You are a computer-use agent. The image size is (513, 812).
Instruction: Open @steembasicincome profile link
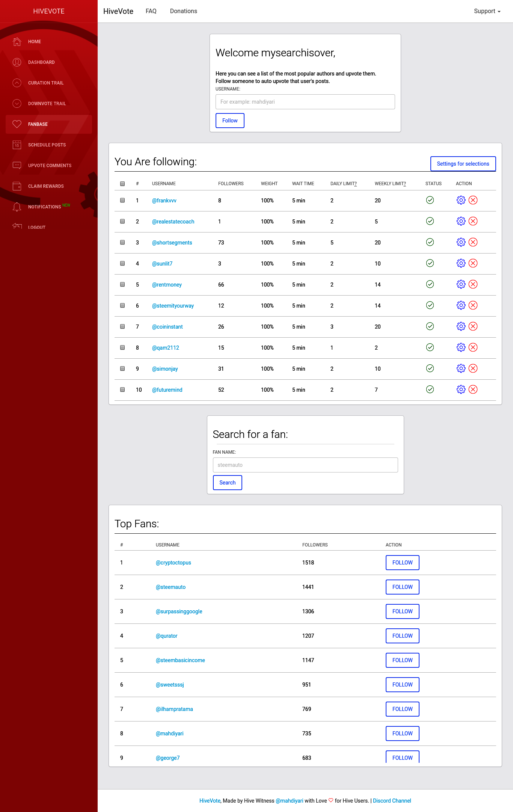click(181, 660)
